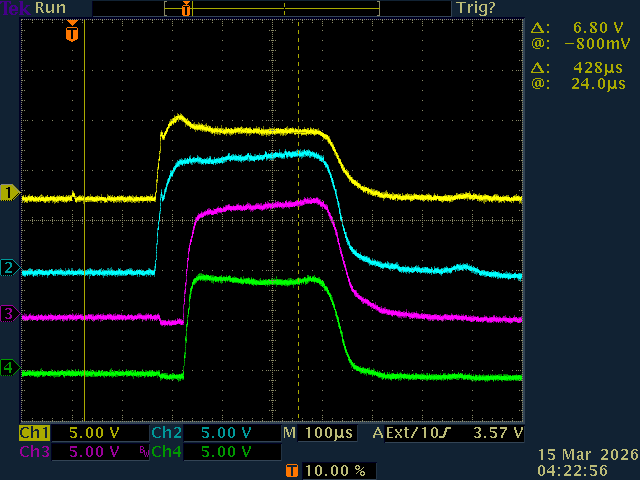Click the yellow channel 1 ground marker
Screen dimensions: 640x480
(9, 191)
